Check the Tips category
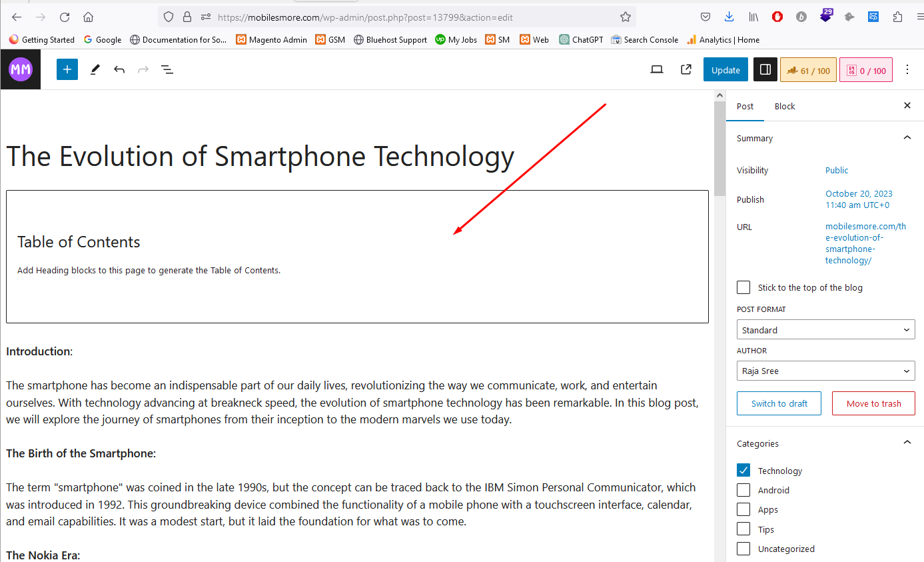The image size is (924, 562). pos(743,529)
